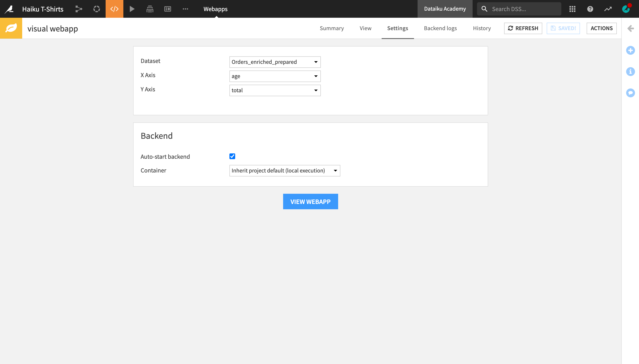Click the VIEW WEBAPP button
The width and height of the screenshot is (639, 364).
[310, 201]
